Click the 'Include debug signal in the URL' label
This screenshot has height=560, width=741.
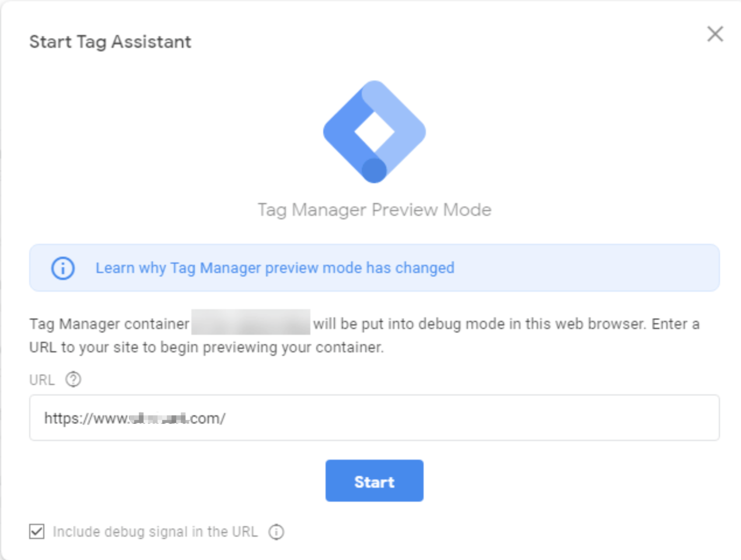(x=155, y=532)
